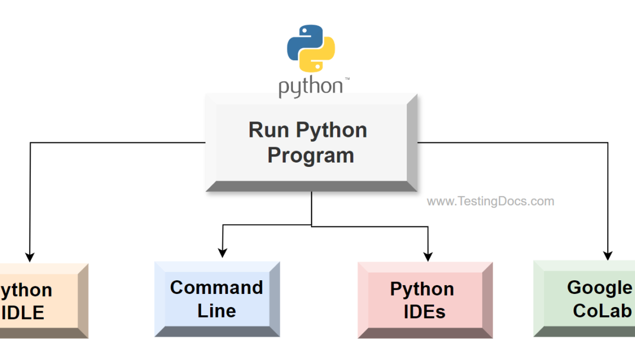The image size is (635, 364).
Task: Click the arrowhead pointing to Python IDLE
Action: [30, 257]
